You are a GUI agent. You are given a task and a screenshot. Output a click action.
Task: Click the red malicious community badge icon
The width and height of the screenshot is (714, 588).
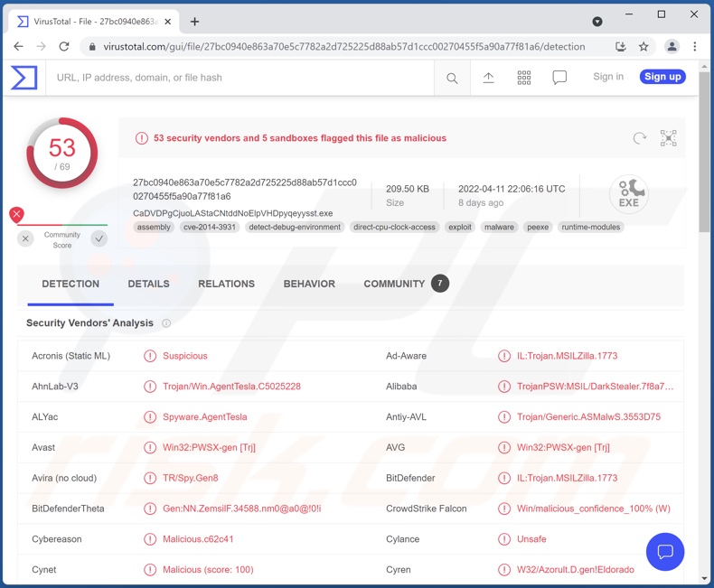[x=17, y=214]
